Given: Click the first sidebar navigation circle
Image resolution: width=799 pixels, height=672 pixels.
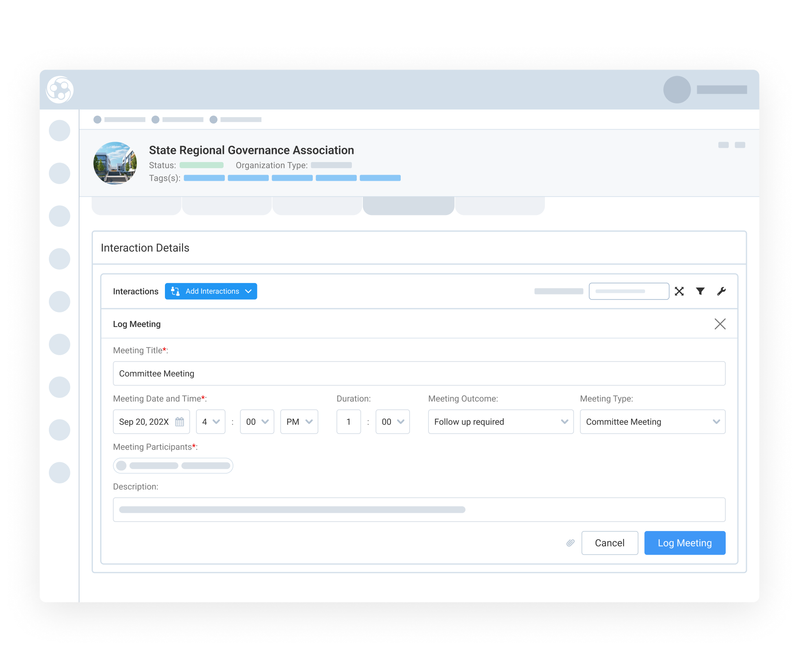Looking at the screenshot, I should click(59, 131).
